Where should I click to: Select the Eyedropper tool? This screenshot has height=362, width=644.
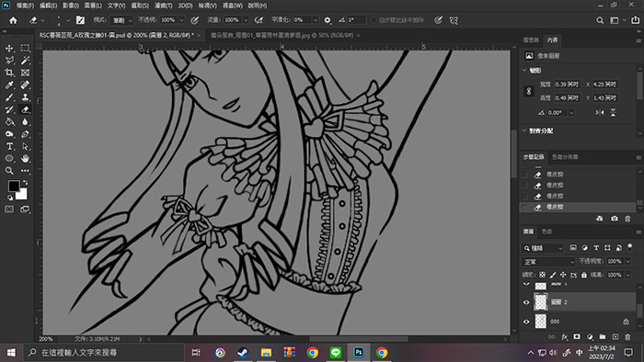point(9,85)
